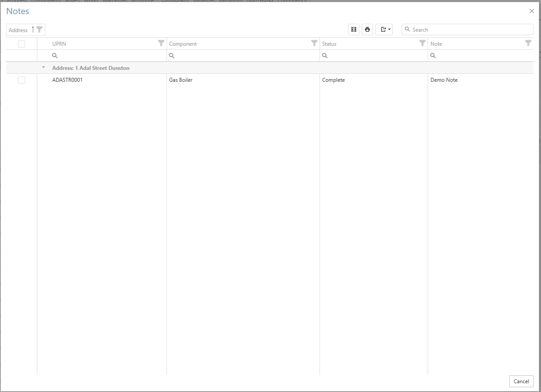This screenshot has width=541, height=392.
Task: Tick the checkbox for row ADASTR0001
Action: point(22,80)
